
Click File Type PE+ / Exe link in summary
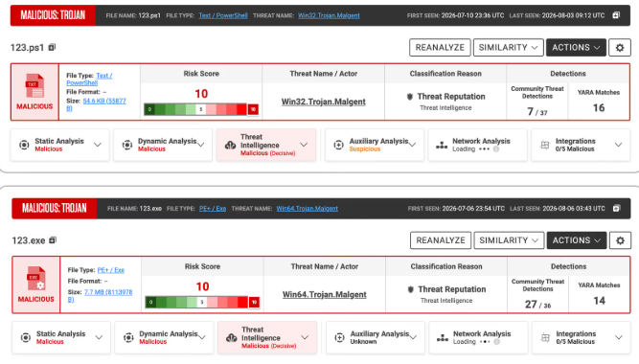[x=111, y=270]
